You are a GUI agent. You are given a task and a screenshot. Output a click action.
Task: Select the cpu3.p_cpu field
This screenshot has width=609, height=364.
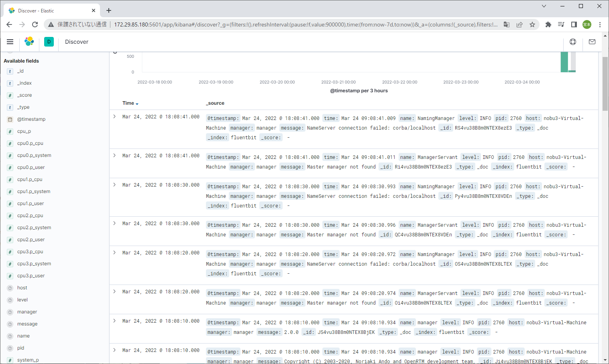(30, 252)
